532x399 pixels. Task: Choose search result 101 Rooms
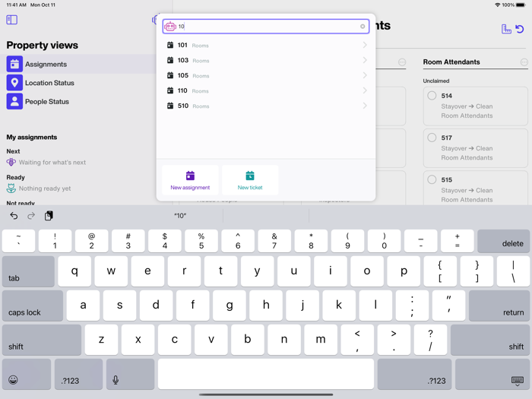click(x=266, y=45)
